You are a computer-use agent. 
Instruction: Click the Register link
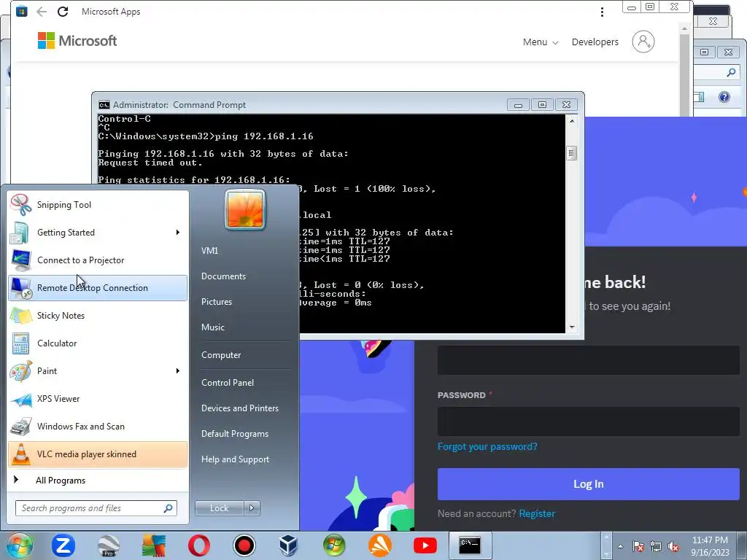[x=537, y=513]
